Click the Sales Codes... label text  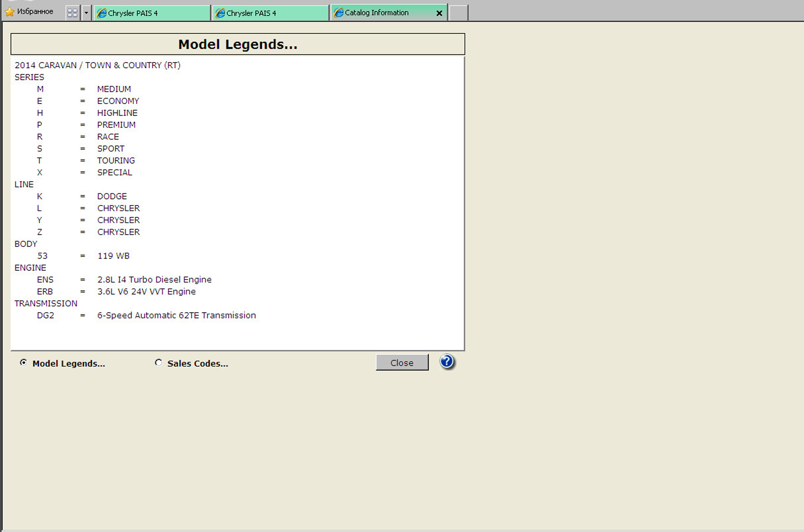(x=198, y=364)
